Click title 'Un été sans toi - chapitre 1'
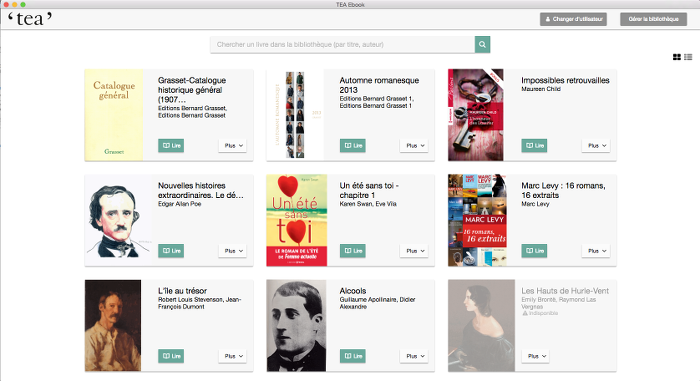This screenshot has height=381, width=700. coord(369,190)
